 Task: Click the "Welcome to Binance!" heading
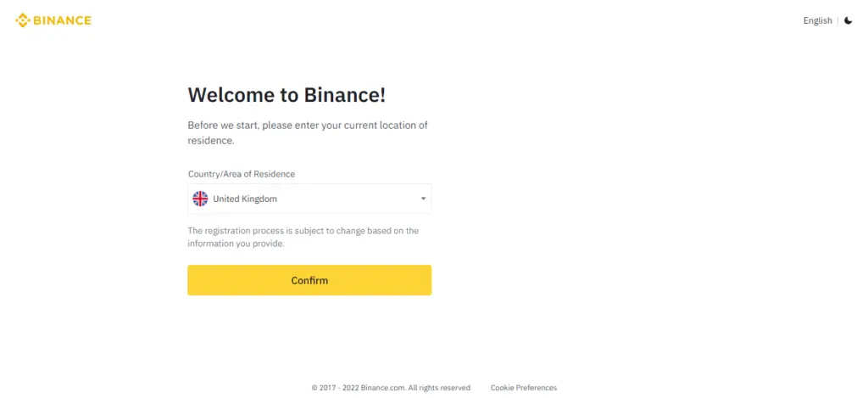coord(287,94)
